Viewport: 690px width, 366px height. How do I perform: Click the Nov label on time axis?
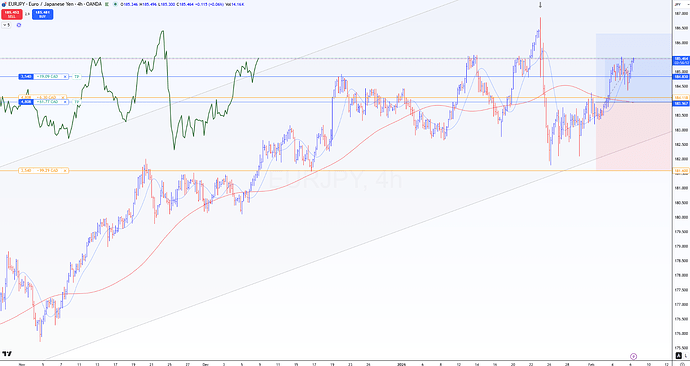(x=22, y=364)
